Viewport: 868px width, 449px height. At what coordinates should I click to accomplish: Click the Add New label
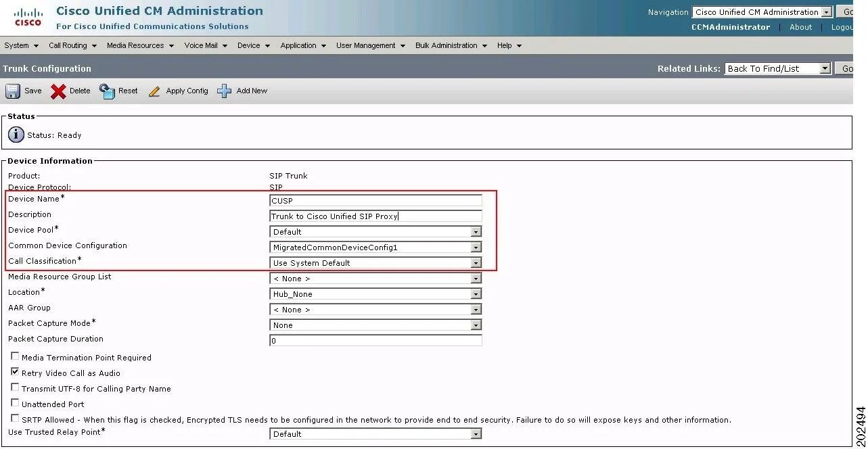pos(252,91)
